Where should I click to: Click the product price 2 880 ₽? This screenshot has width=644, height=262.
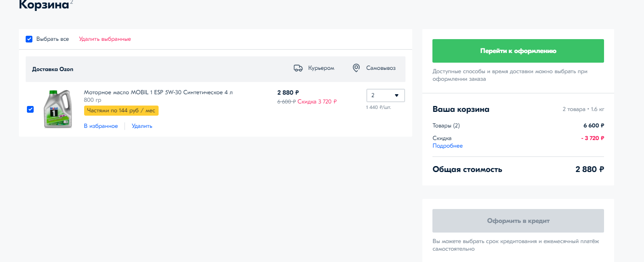click(x=288, y=93)
